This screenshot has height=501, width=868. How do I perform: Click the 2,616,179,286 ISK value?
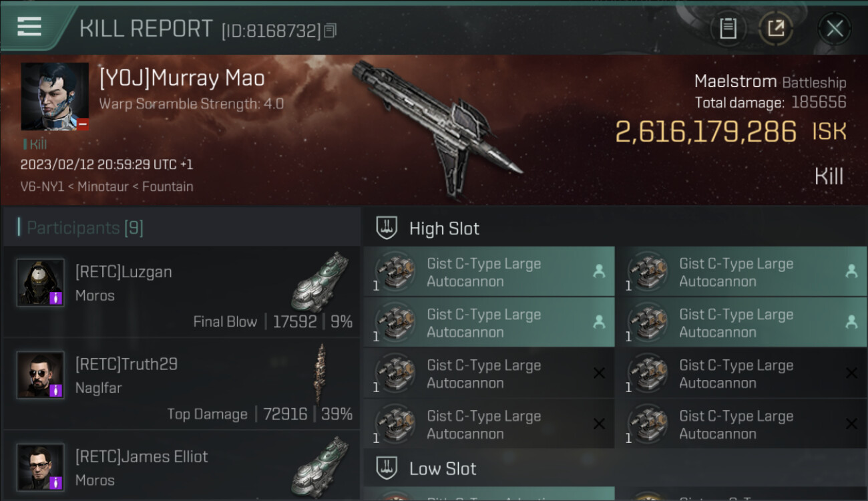point(705,132)
